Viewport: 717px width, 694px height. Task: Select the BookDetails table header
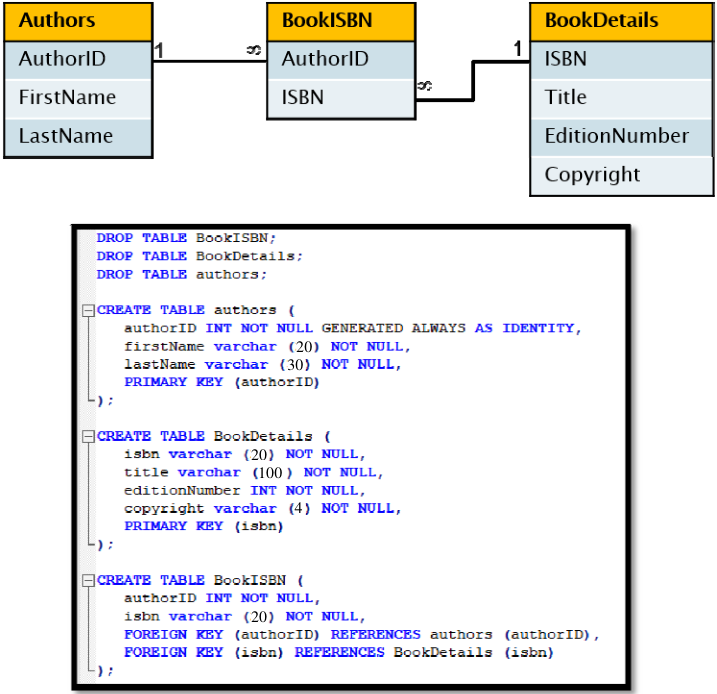point(621,21)
